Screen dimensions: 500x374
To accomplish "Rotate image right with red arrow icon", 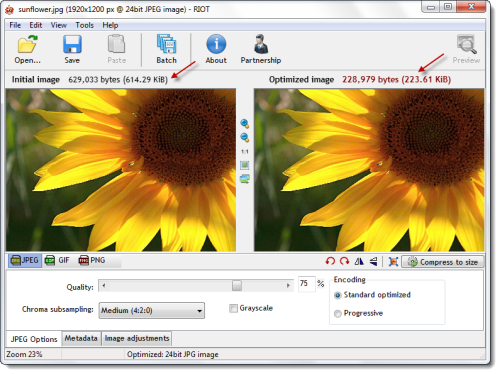I will click(344, 261).
